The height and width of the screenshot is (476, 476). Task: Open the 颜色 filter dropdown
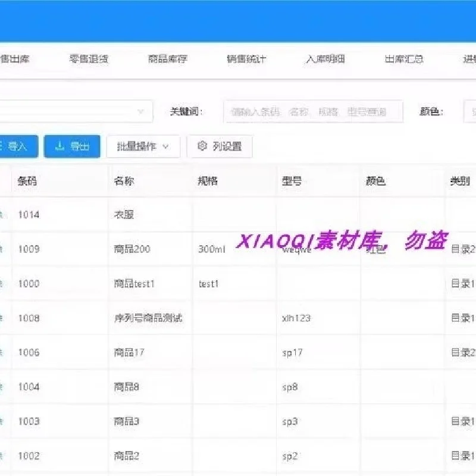pyautogui.click(x=470, y=111)
